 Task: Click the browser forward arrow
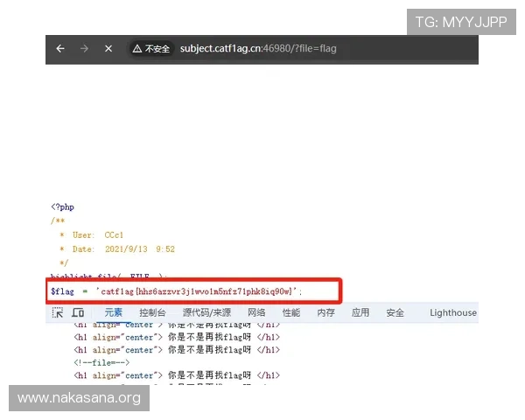click(84, 49)
